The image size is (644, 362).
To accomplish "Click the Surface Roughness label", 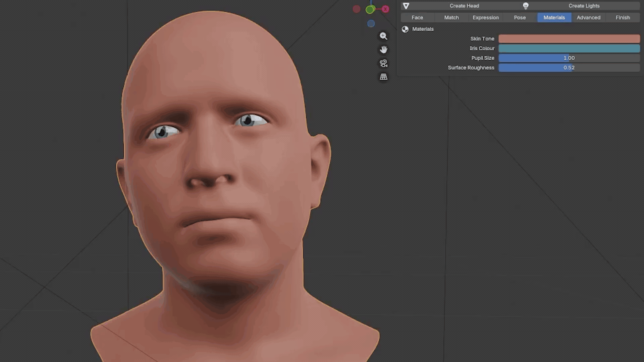I will click(x=471, y=68).
